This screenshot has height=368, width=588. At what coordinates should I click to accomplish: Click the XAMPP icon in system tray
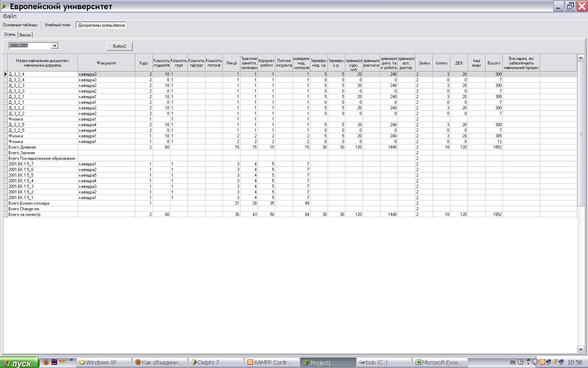[x=542, y=362]
